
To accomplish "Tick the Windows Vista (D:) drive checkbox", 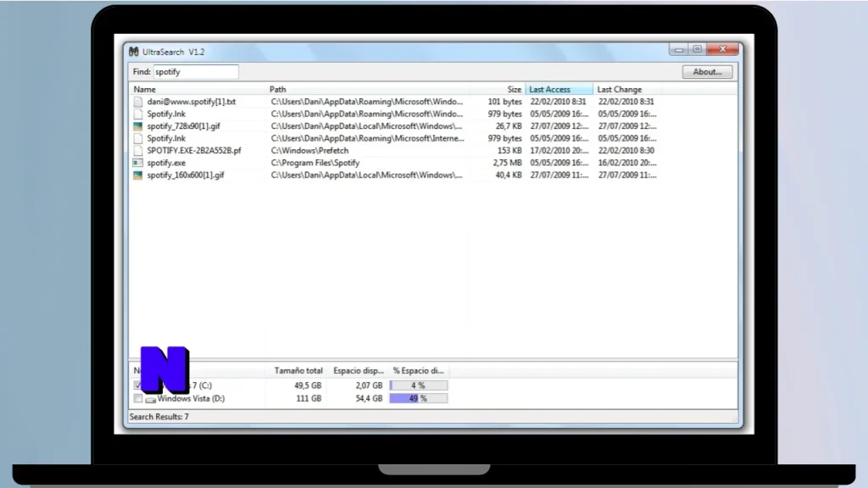I will point(138,398).
